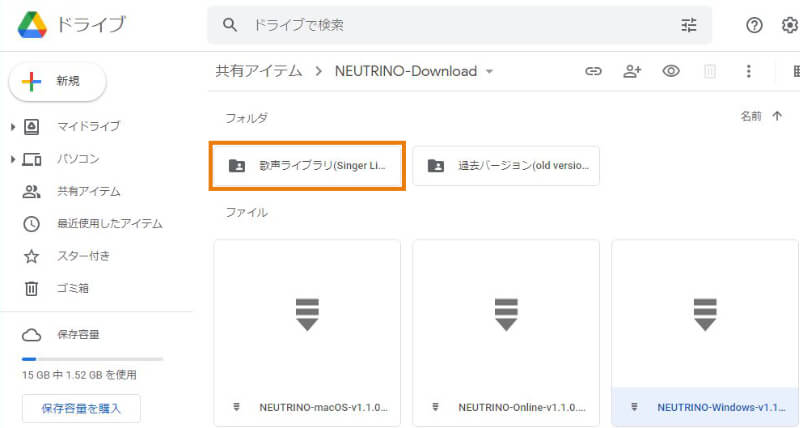This screenshot has width=800, height=428.
Task: Select the NEUTRINO-macOS file thumbnail
Action: 307,315
